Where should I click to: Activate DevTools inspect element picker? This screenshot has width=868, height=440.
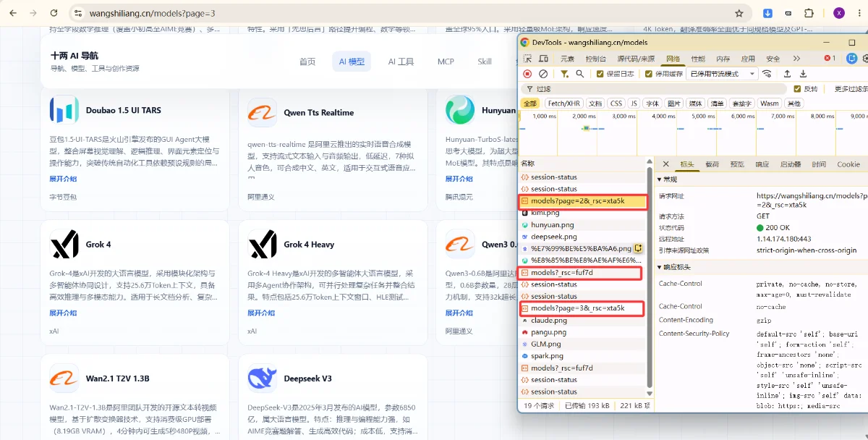(527, 59)
